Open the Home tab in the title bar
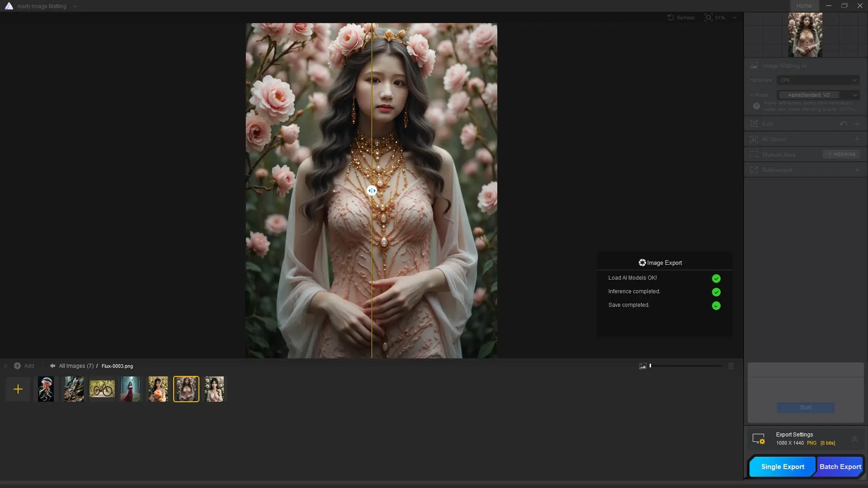The image size is (868, 488). coord(804,6)
